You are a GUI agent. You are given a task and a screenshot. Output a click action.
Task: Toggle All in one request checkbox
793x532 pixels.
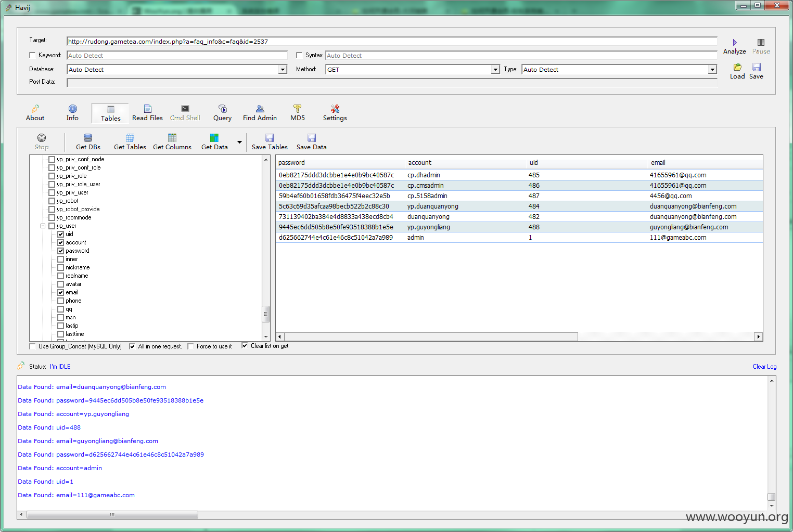point(132,346)
